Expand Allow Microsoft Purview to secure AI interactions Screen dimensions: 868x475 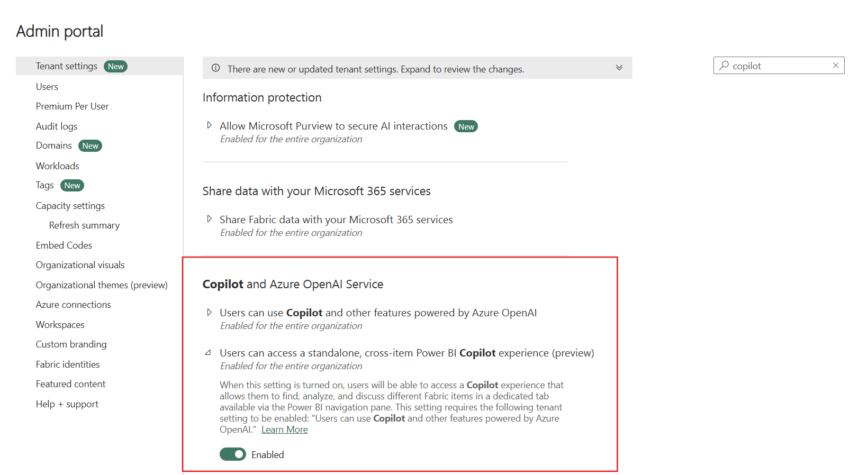(210, 125)
